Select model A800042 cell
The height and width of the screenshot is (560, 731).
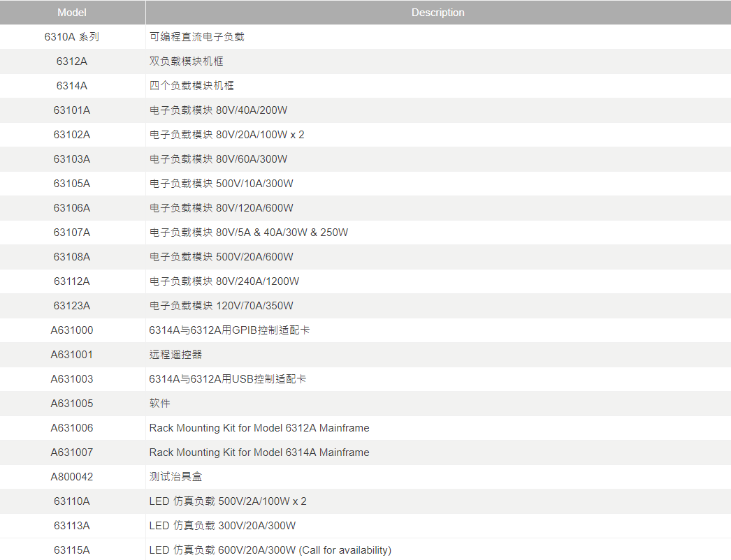[72, 477]
